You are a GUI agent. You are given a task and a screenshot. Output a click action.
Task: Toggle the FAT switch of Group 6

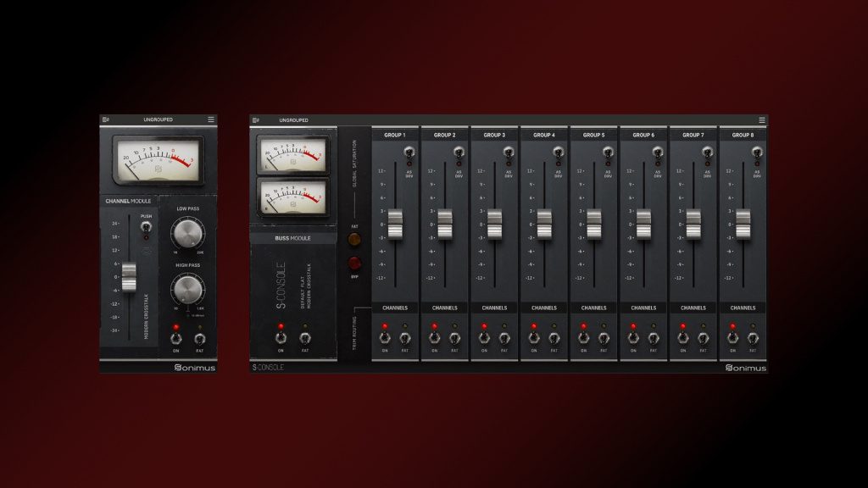click(x=654, y=337)
